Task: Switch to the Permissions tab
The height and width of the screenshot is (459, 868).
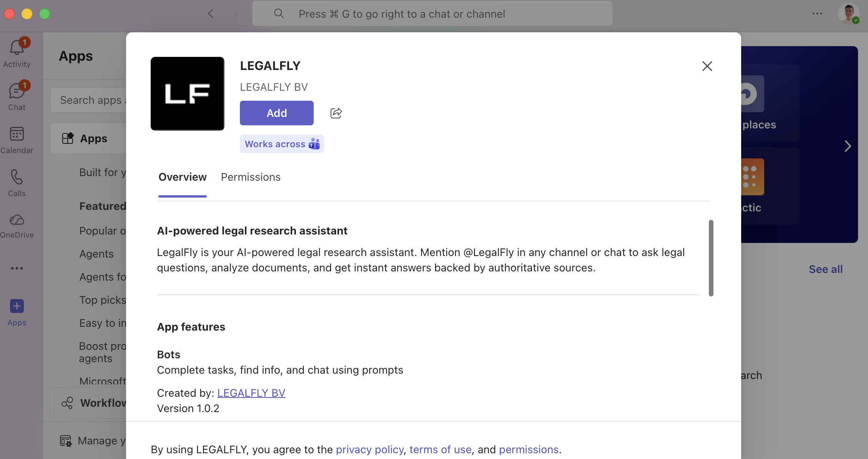Action: (x=251, y=177)
